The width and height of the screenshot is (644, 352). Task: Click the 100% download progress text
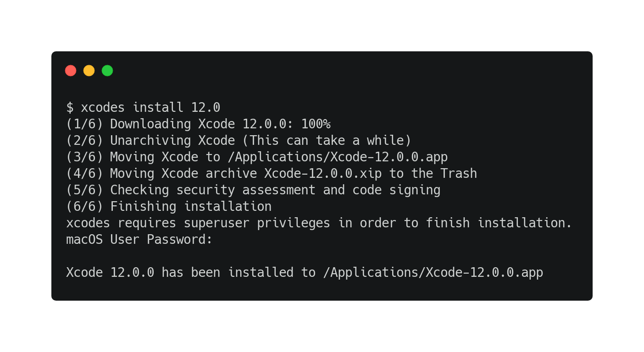click(x=316, y=124)
